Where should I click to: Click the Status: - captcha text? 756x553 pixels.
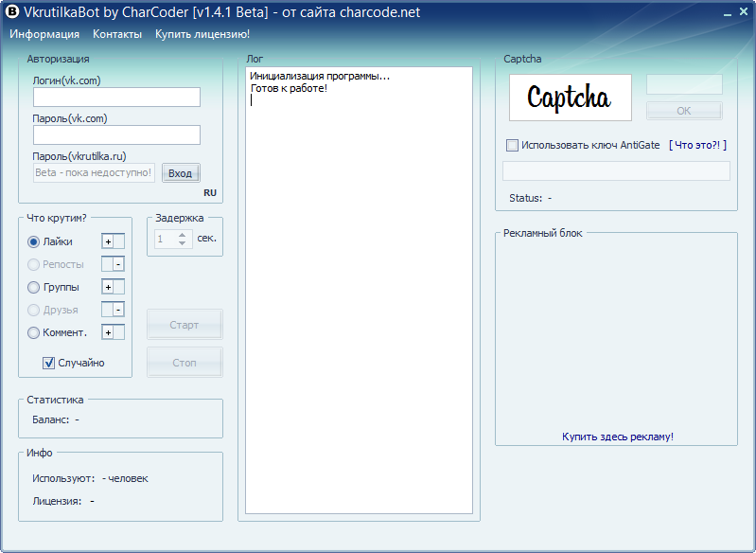tap(531, 198)
